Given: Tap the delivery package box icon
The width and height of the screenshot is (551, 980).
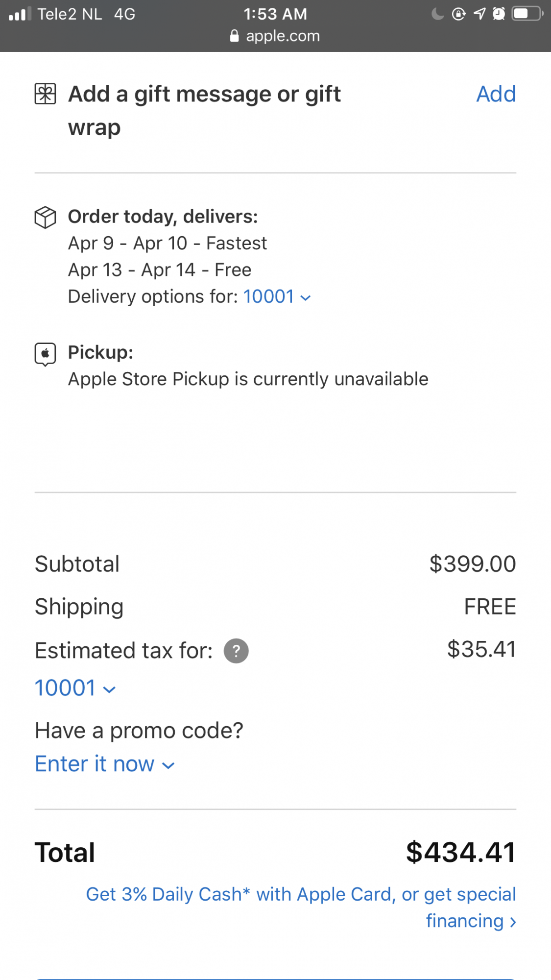Looking at the screenshot, I should click(45, 217).
